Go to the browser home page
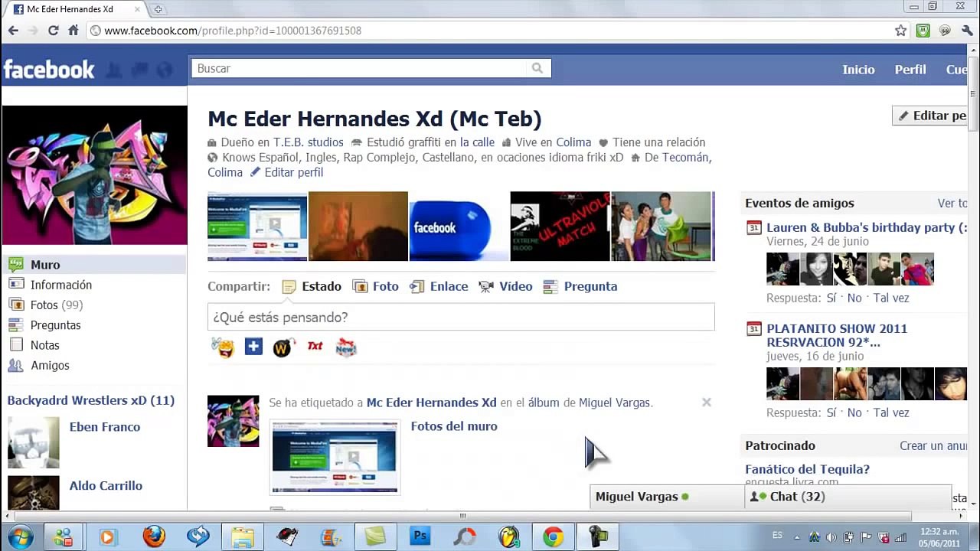The width and height of the screenshot is (980, 551). coord(73,31)
